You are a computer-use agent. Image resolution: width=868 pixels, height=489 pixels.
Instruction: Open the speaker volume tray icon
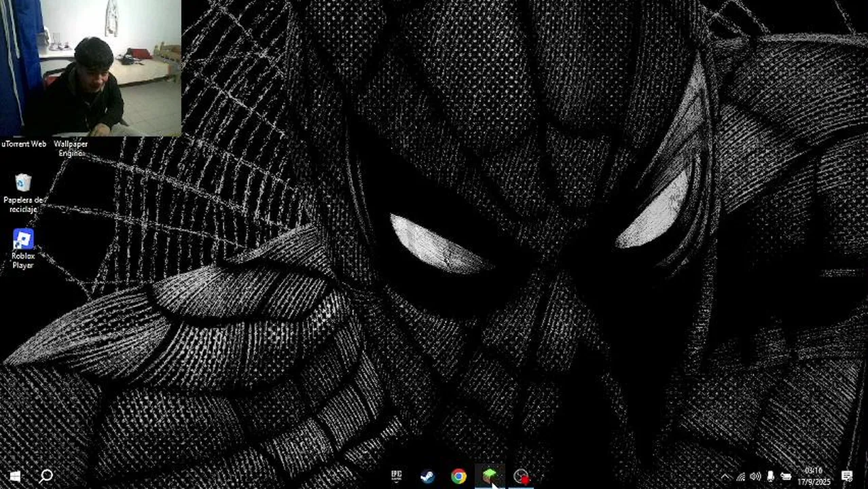coord(755,477)
